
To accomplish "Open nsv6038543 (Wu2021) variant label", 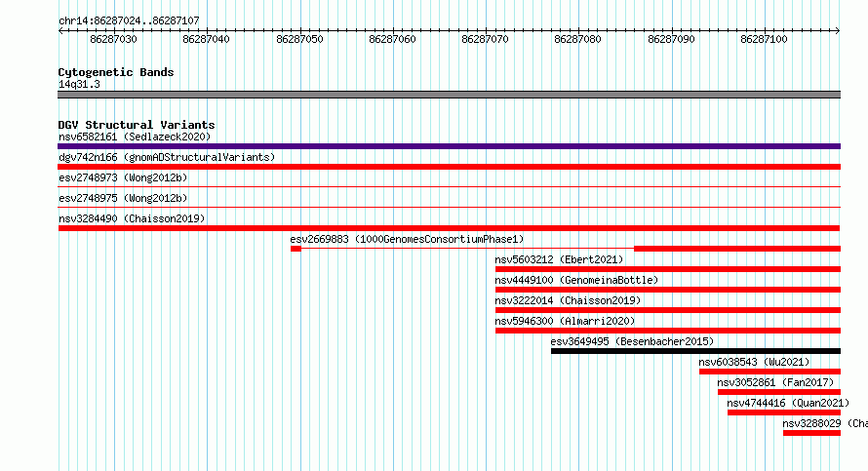I will pyautogui.click(x=754, y=362).
